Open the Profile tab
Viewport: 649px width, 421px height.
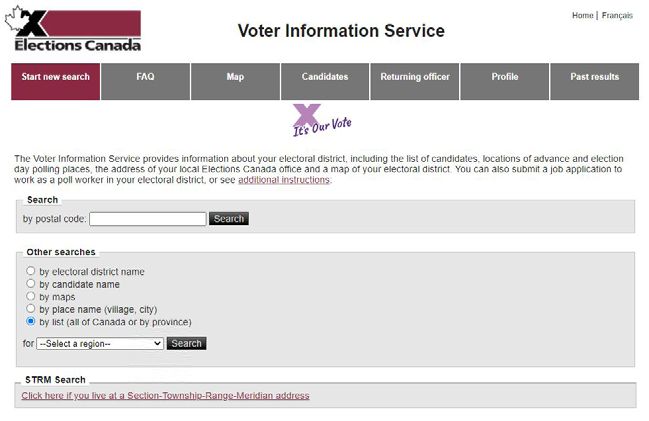click(x=505, y=82)
